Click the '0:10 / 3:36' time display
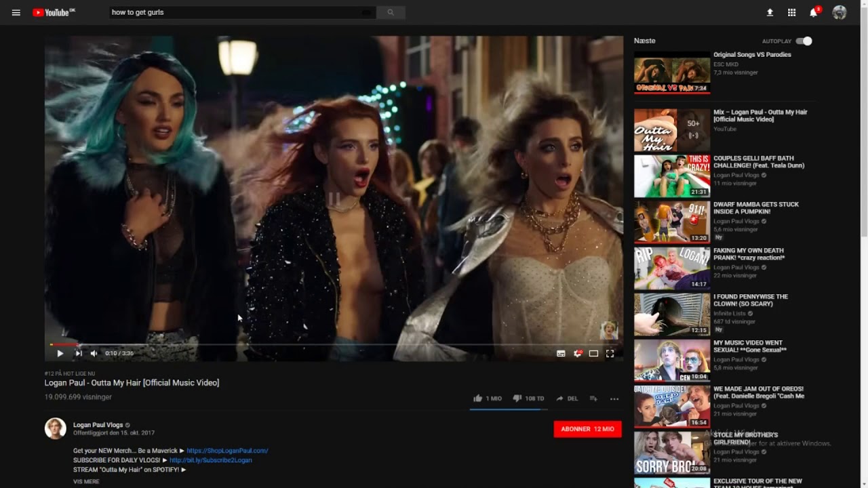 [x=119, y=353]
